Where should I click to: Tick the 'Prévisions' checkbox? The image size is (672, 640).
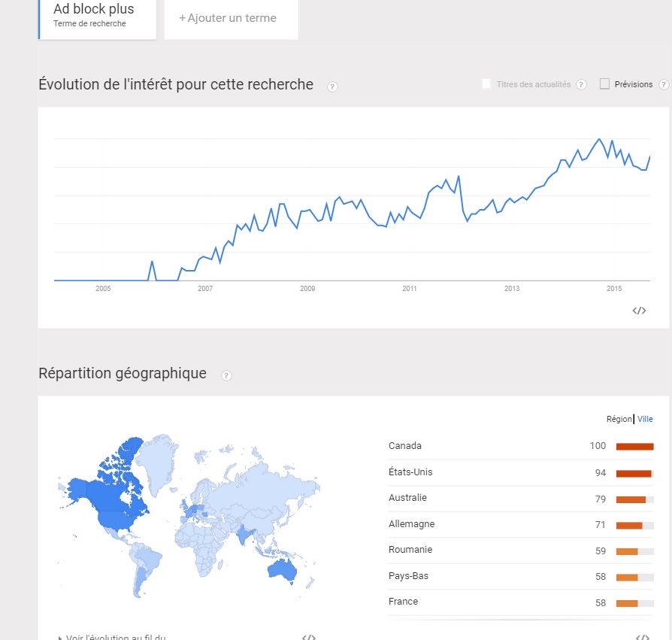coord(604,84)
